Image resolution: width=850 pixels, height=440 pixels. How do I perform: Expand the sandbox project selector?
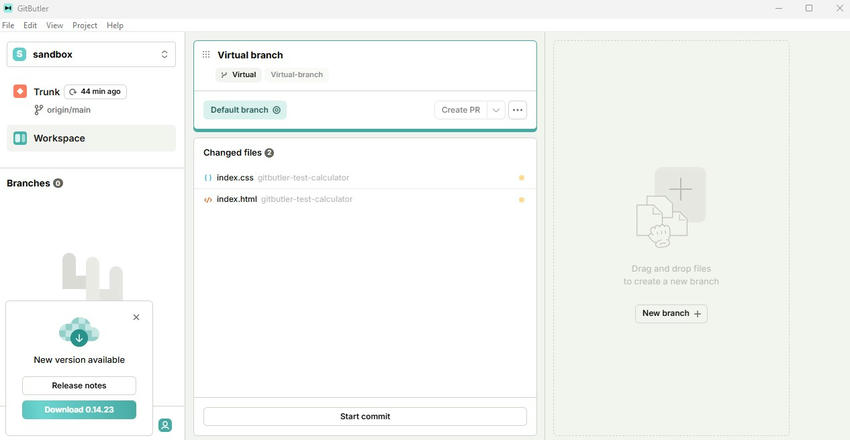pos(91,54)
